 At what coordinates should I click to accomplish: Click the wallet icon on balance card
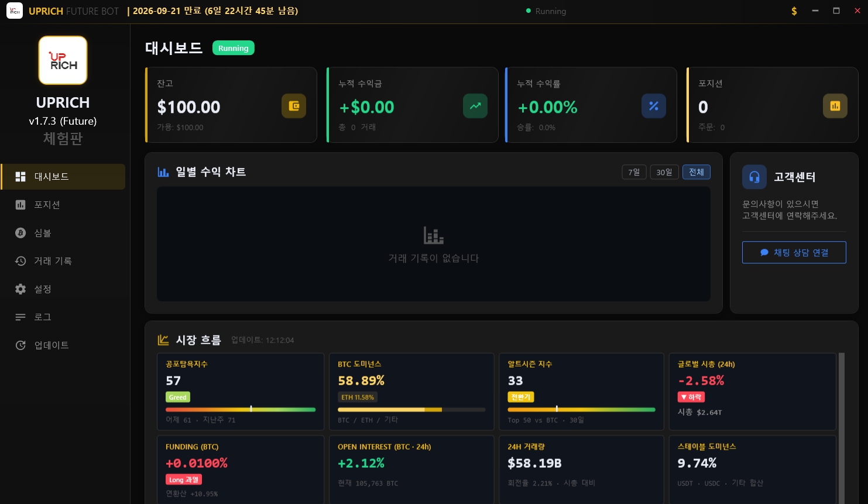[x=294, y=106]
